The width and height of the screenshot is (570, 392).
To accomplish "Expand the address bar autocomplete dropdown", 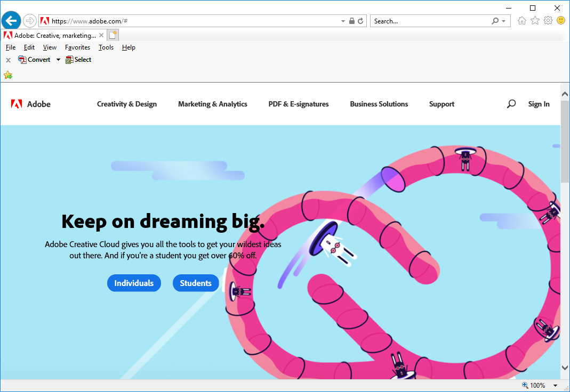I will coord(343,21).
